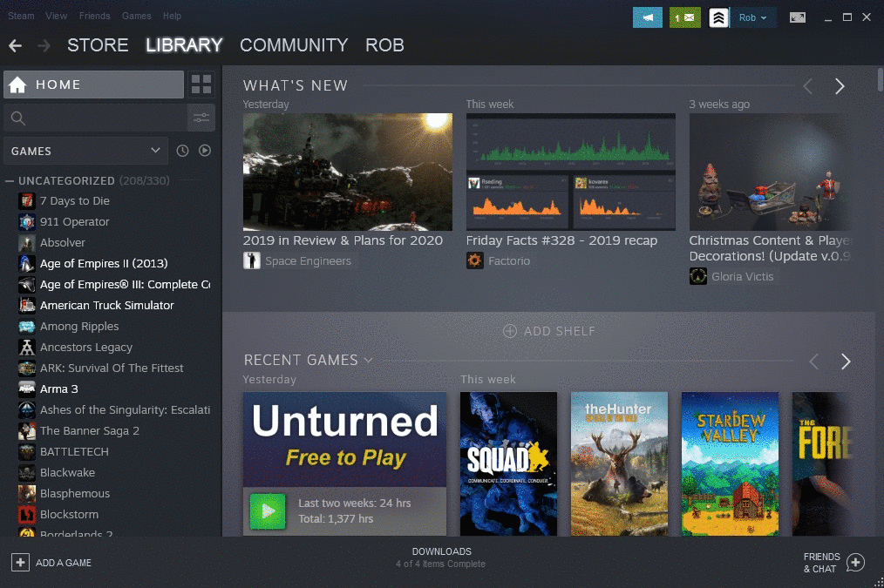The height and width of the screenshot is (588, 884).
Task: Click the green play button for Unturned
Action: [x=268, y=510]
